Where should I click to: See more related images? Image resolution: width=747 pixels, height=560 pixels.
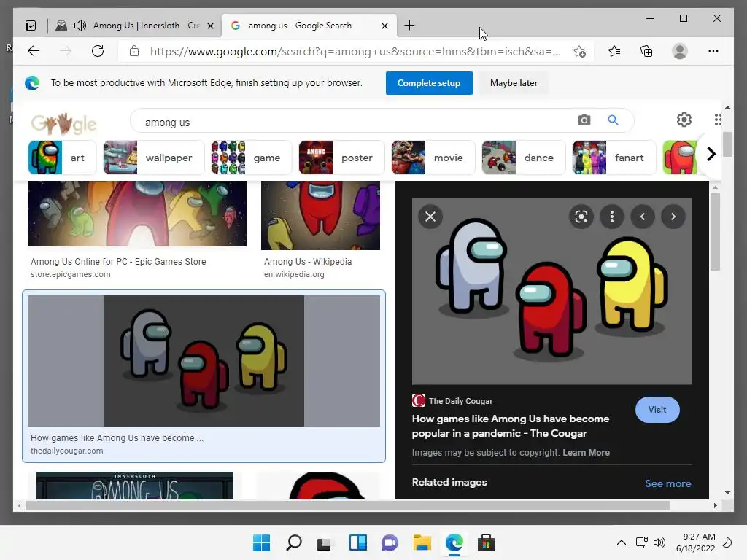[x=668, y=483]
